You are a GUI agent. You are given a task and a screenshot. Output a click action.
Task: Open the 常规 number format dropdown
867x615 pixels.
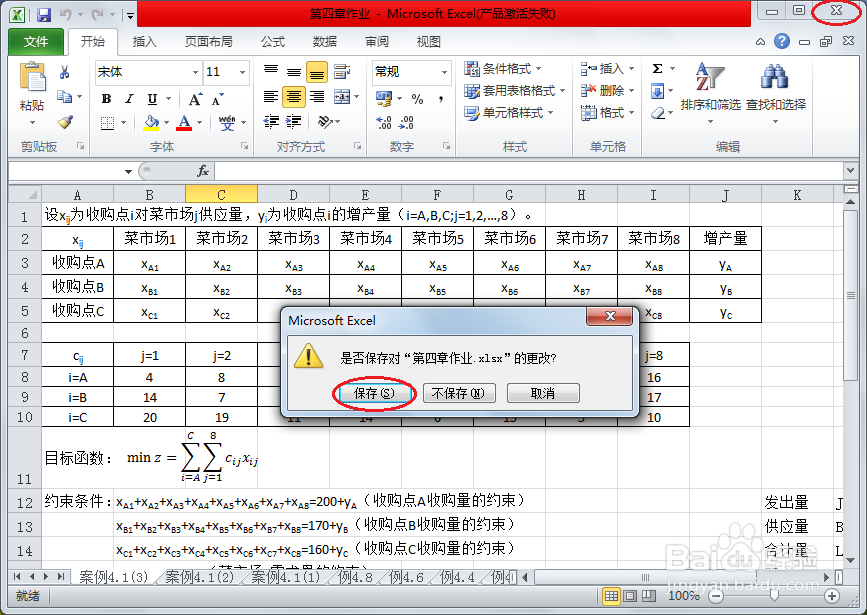click(x=444, y=72)
